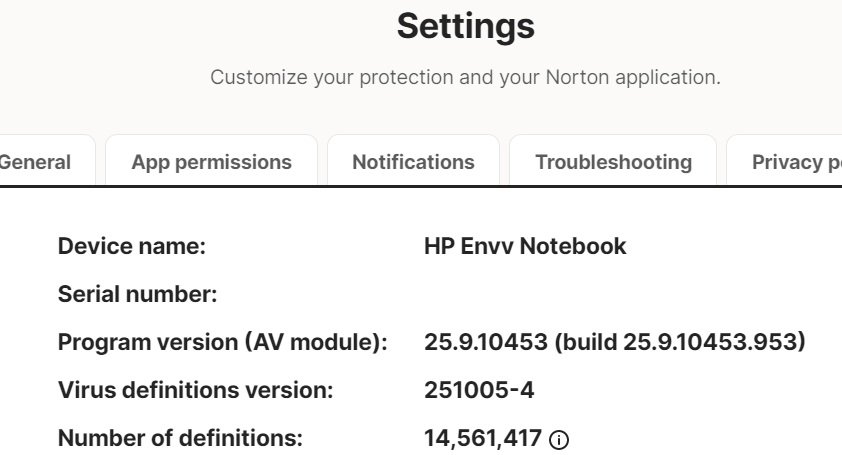Select the 251005-4 definitions version value
This screenshot has width=842, height=455.
tap(479, 390)
